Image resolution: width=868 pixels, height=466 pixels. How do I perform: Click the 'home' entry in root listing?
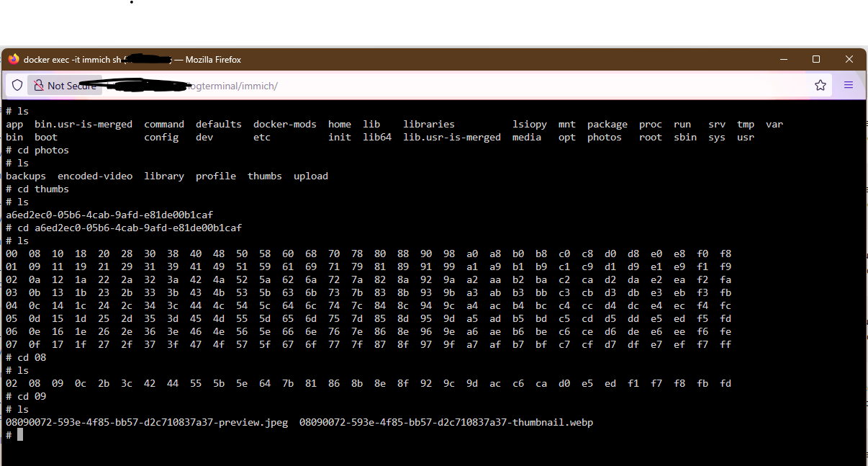pos(340,125)
